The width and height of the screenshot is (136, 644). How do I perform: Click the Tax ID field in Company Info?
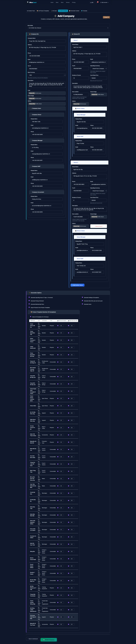47,69
